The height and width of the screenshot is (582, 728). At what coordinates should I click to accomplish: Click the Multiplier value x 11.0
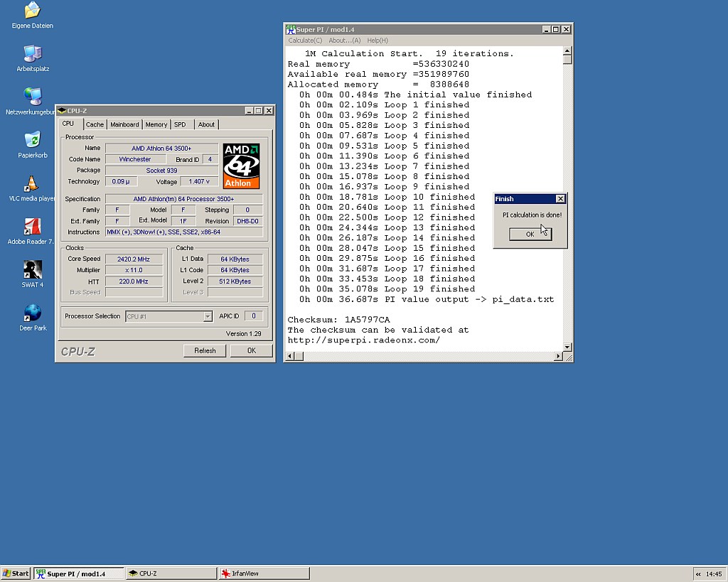(134, 270)
